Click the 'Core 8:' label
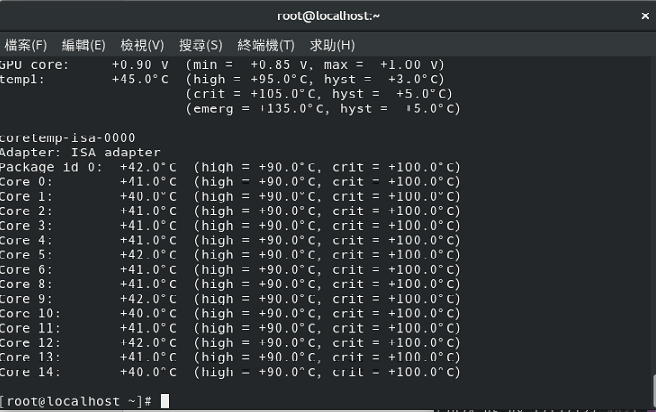Screen dimensions: 656x412 26,284
